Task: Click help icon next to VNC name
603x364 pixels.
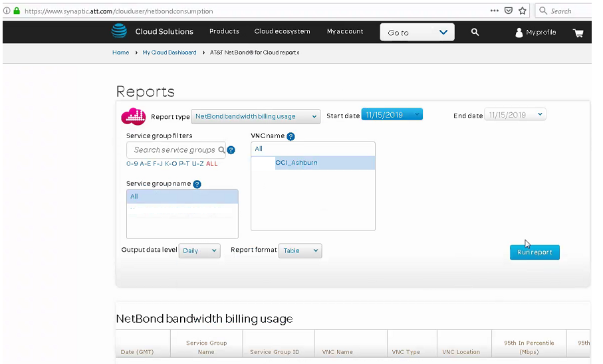Action: [x=291, y=136]
